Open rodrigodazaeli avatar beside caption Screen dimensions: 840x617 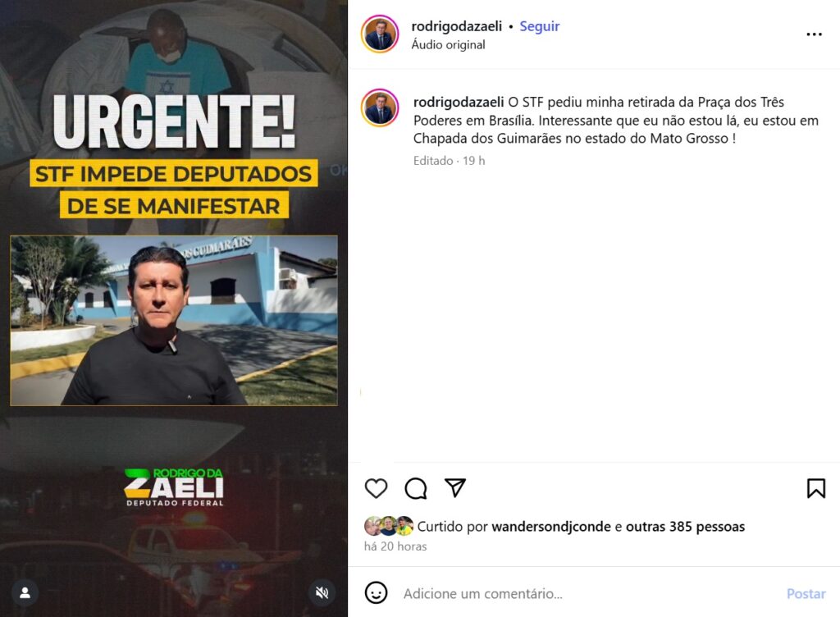(x=380, y=107)
